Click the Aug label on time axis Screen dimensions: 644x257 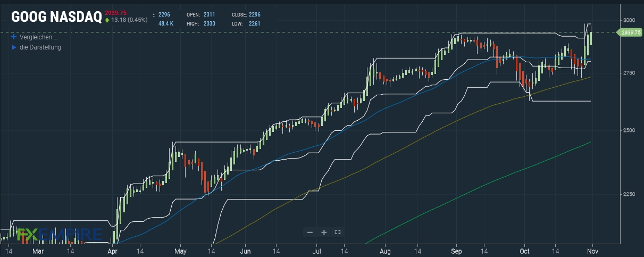pos(387,250)
